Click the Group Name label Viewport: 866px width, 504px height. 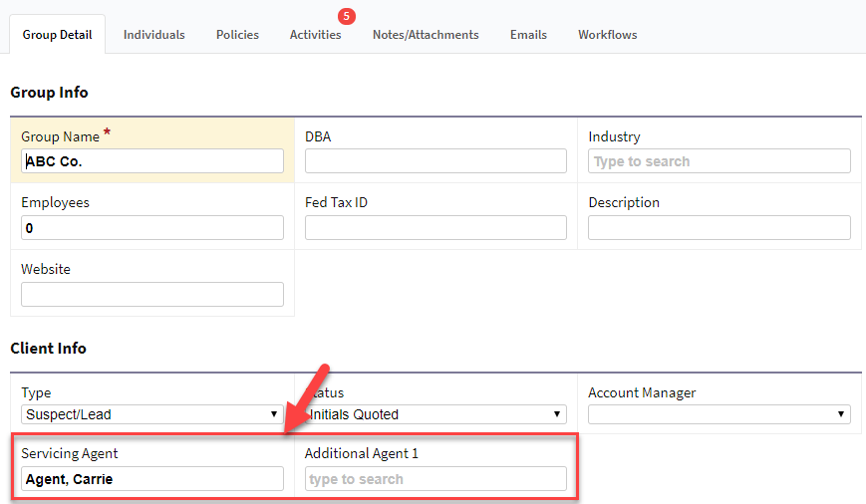[x=60, y=136]
